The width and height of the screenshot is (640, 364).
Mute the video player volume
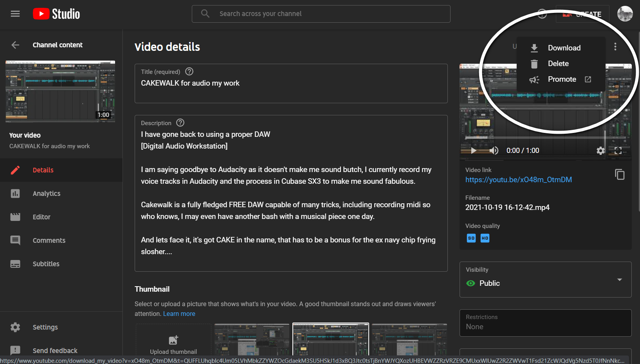pos(494,151)
